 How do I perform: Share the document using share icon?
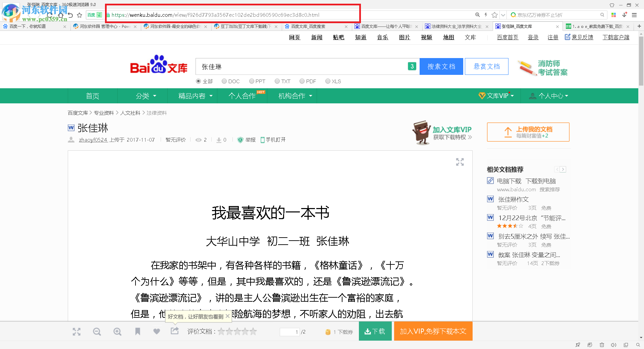point(175,332)
